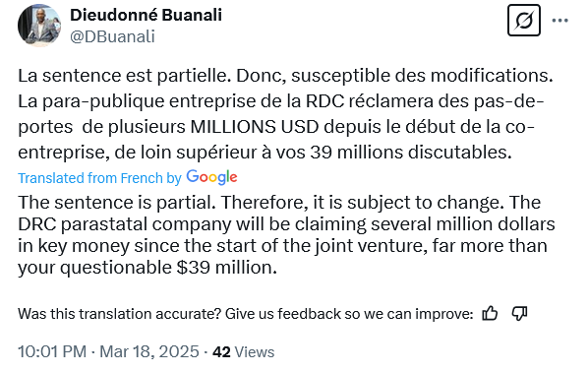Click the display name Dieudonné Buanali

coord(146,15)
